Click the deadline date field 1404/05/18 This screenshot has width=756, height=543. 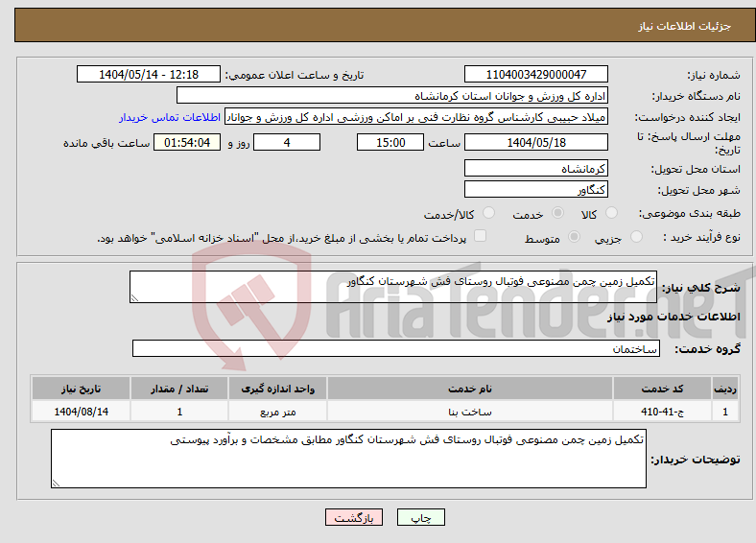click(536, 142)
